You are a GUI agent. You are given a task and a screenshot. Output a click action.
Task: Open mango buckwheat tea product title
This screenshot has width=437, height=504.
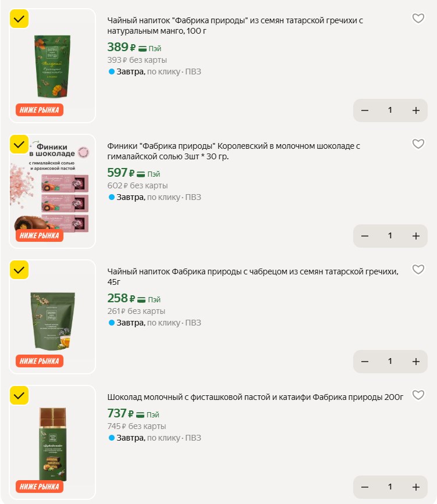click(x=235, y=26)
